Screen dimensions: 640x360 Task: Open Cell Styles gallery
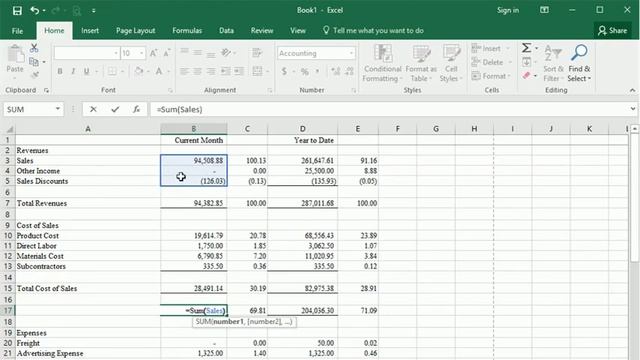point(451,63)
